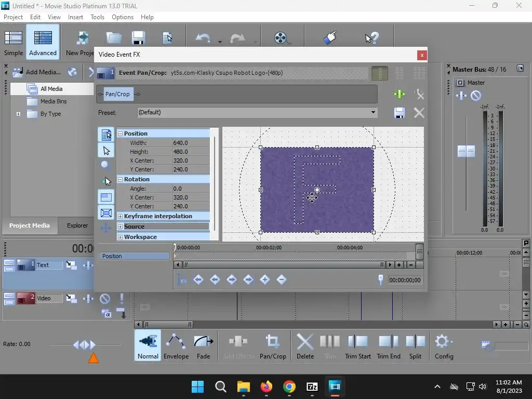The height and width of the screenshot is (399, 532).
Task: Expand the Source section
Action: pyautogui.click(x=120, y=227)
